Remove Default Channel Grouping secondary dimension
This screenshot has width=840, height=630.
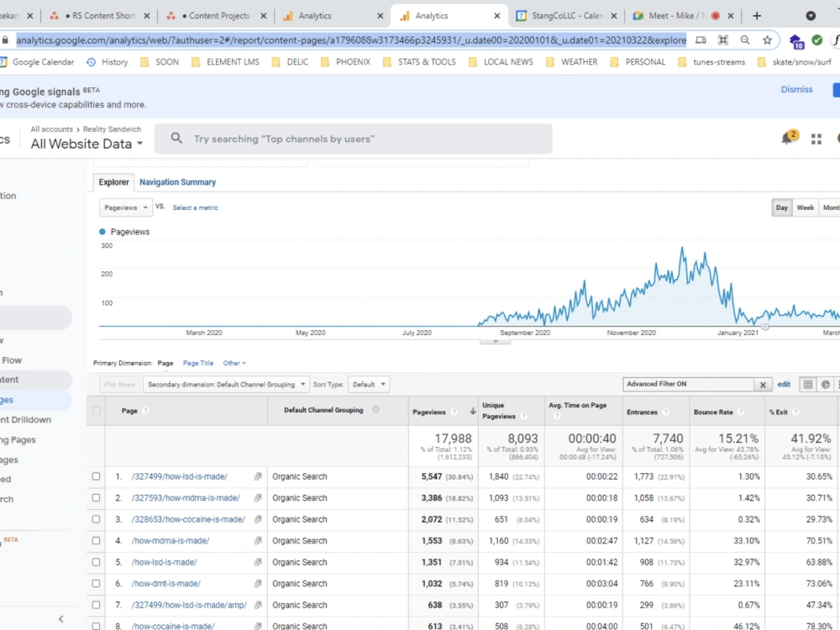pyautogui.click(x=376, y=410)
